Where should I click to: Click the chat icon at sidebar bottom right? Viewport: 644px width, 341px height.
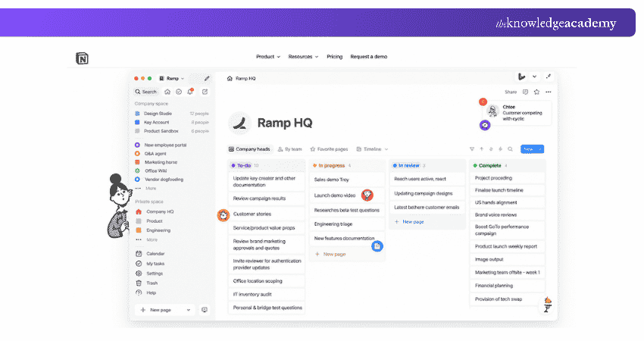click(x=205, y=310)
